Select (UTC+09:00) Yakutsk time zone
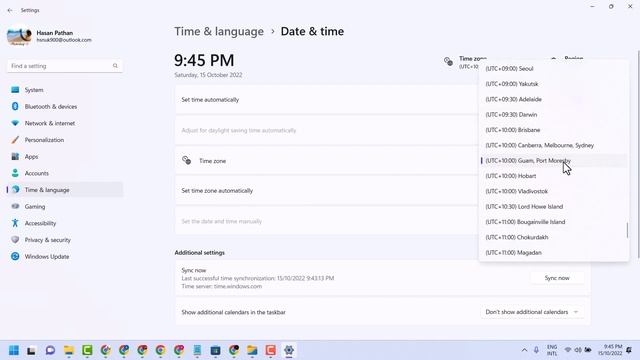640x360 pixels. [553, 84]
